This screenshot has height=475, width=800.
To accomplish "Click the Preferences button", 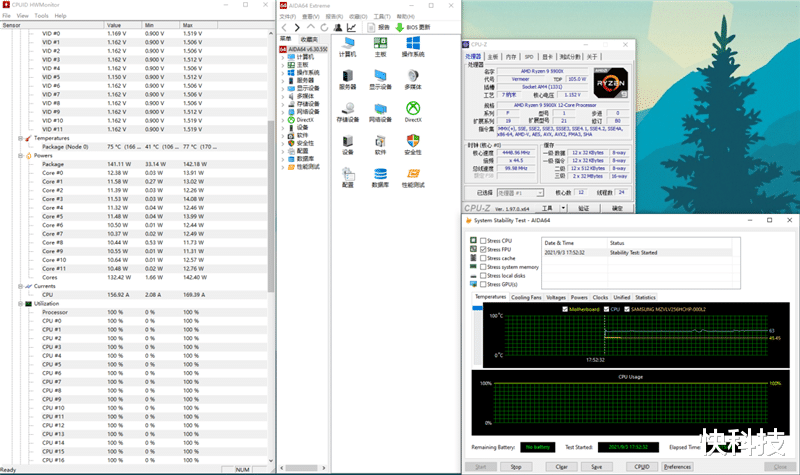I will [677, 466].
